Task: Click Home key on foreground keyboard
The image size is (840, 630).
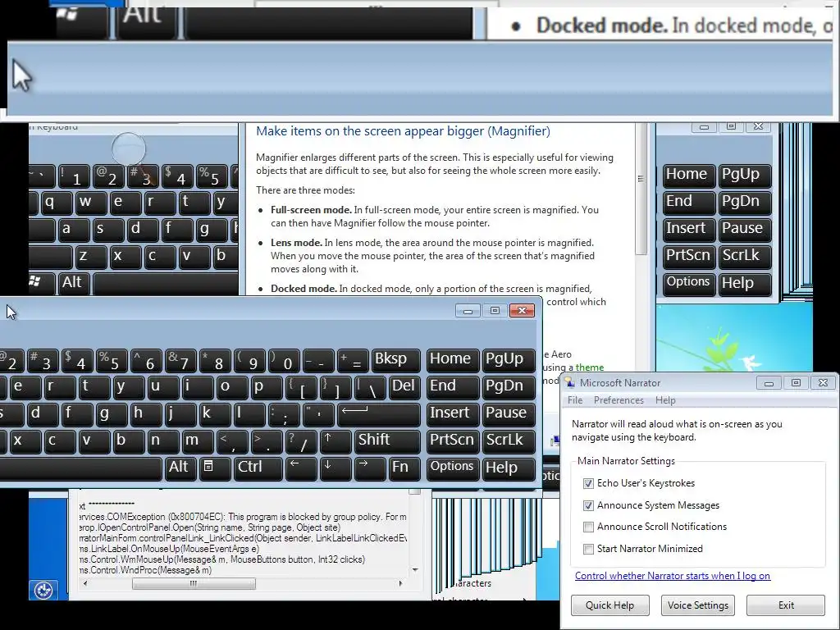Action: (452, 359)
